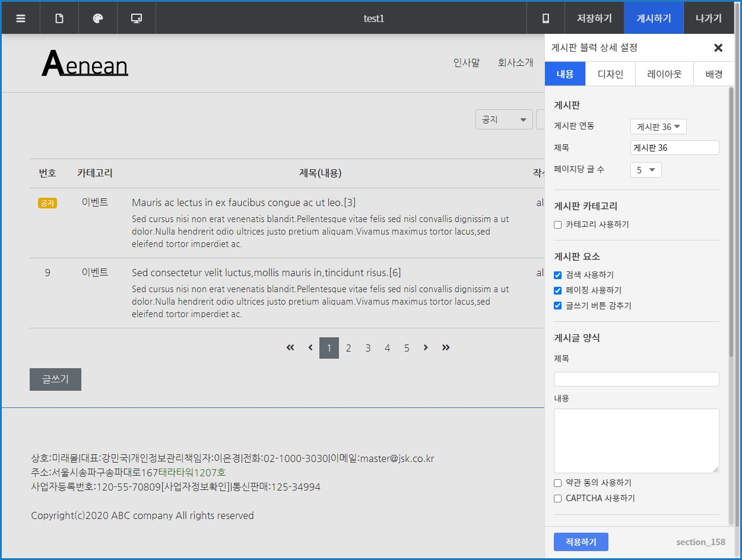
Task: Close the 게시판 블럭 상세 설정 panel
Action: click(718, 48)
